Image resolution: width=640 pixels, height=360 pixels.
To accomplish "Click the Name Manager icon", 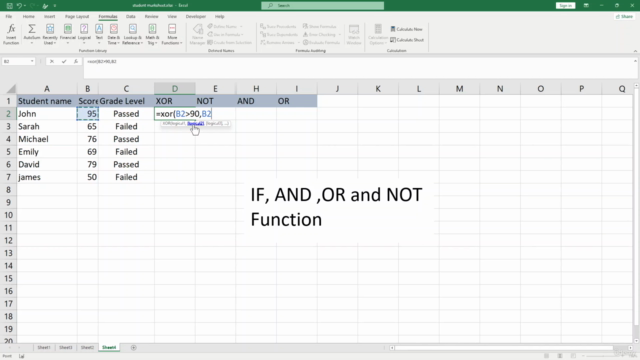I will tap(198, 29).
